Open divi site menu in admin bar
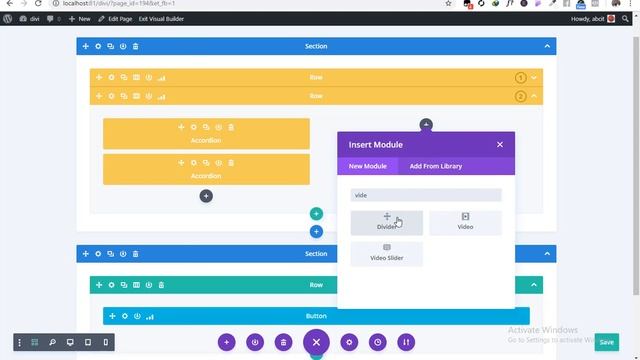Image resolution: width=640 pixels, height=360 pixels. [30, 19]
